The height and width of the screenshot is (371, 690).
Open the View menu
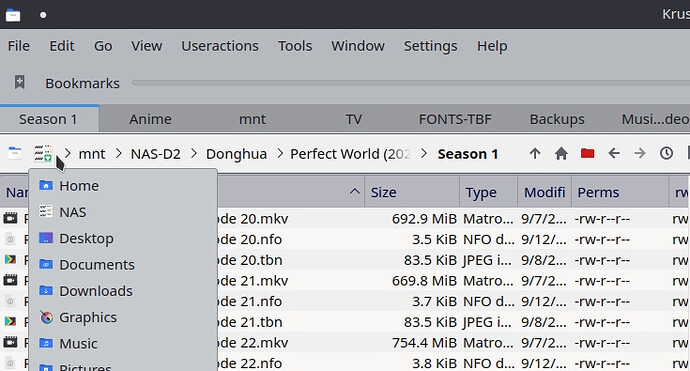[147, 46]
